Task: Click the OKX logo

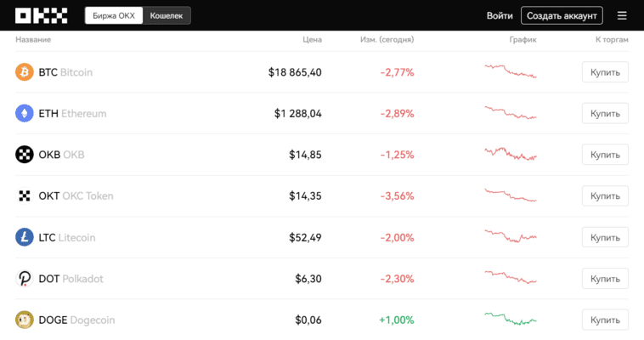Action: pyautogui.click(x=41, y=15)
